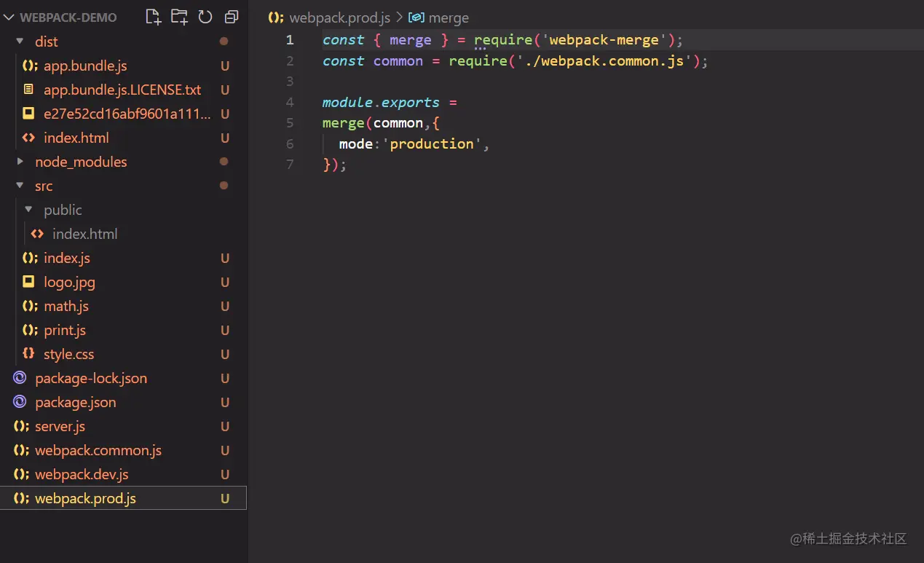Click line number 6 in the gutter

point(290,143)
